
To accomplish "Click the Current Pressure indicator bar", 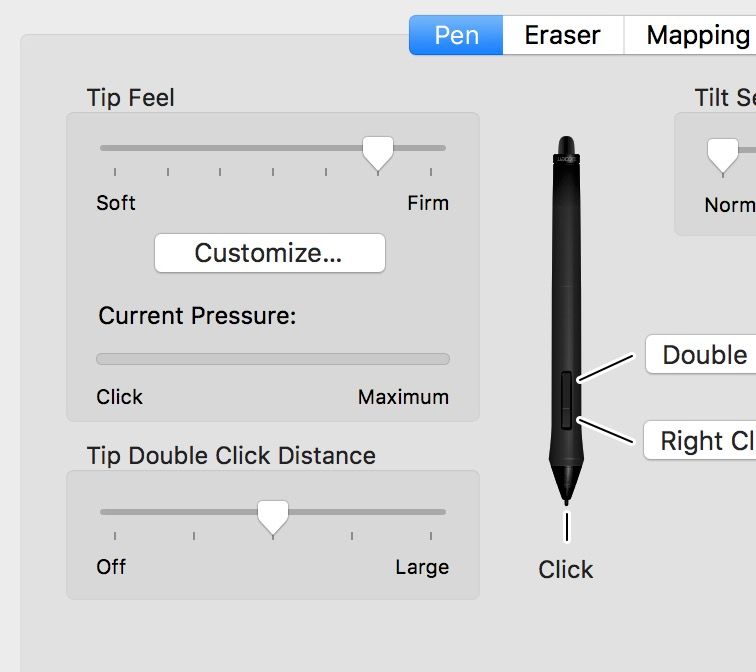I will pyautogui.click(x=272, y=359).
